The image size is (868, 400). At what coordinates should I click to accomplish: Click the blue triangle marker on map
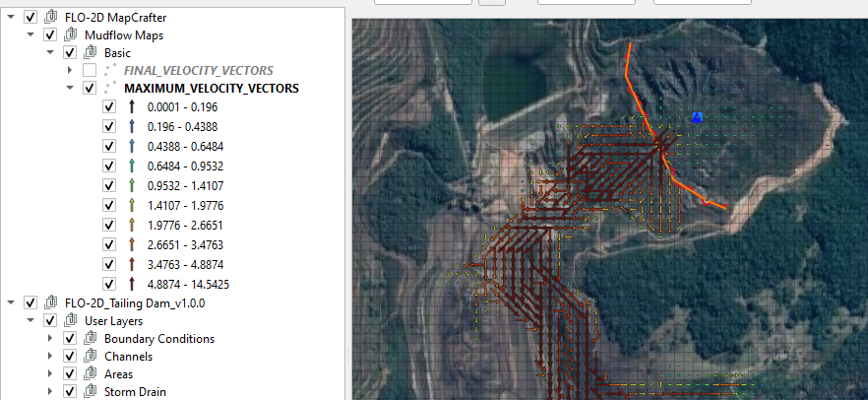point(697,117)
